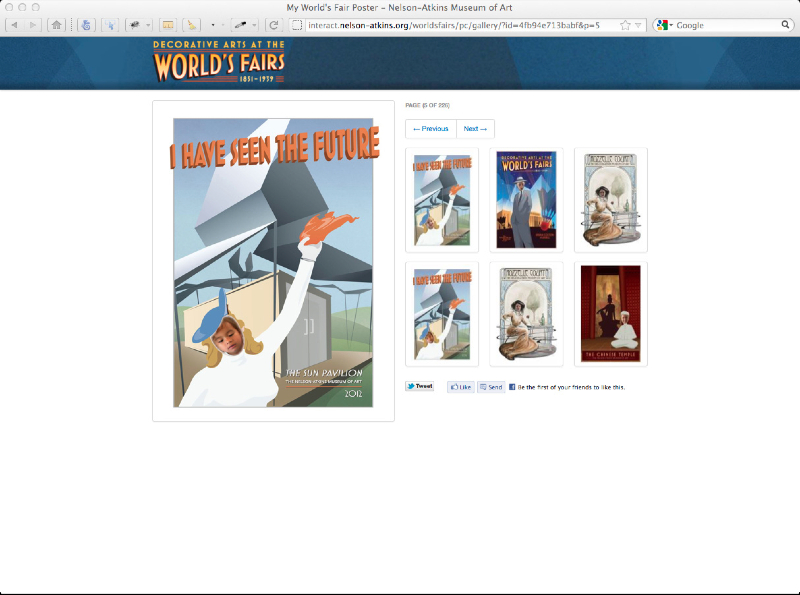
Task: Click the bug debugger toolbar icon
Action: 135,25
